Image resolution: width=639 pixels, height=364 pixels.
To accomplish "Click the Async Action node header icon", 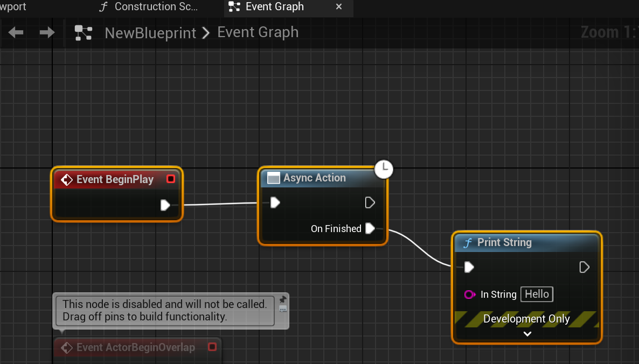I will pos(274,178).
